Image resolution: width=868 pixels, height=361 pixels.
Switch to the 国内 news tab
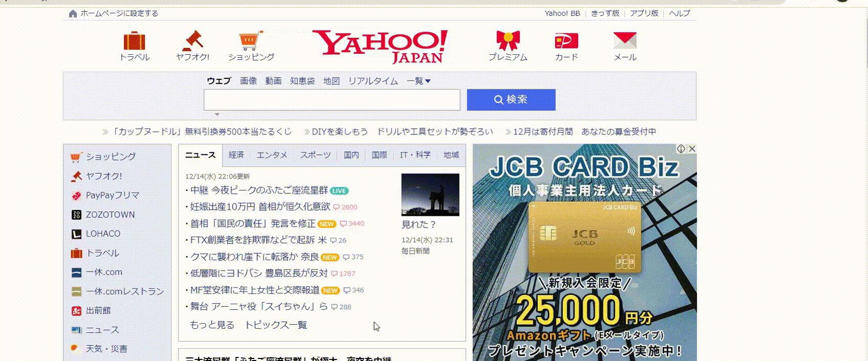351,155
